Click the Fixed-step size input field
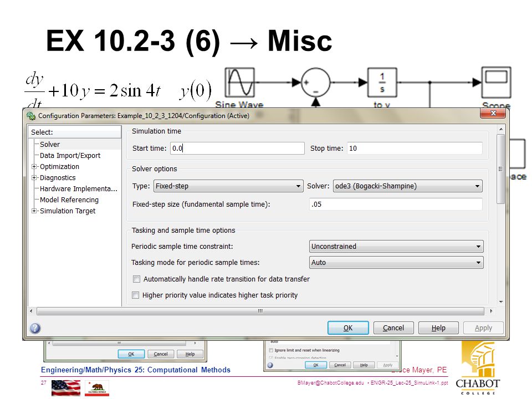532x399 pixels. click(x=396, y=204)
